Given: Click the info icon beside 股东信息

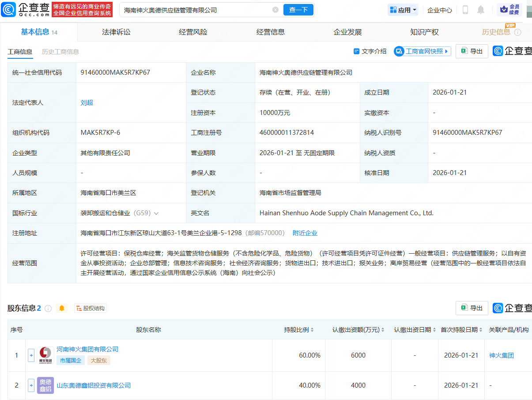Looking at the screenshot, I should 48,308.
